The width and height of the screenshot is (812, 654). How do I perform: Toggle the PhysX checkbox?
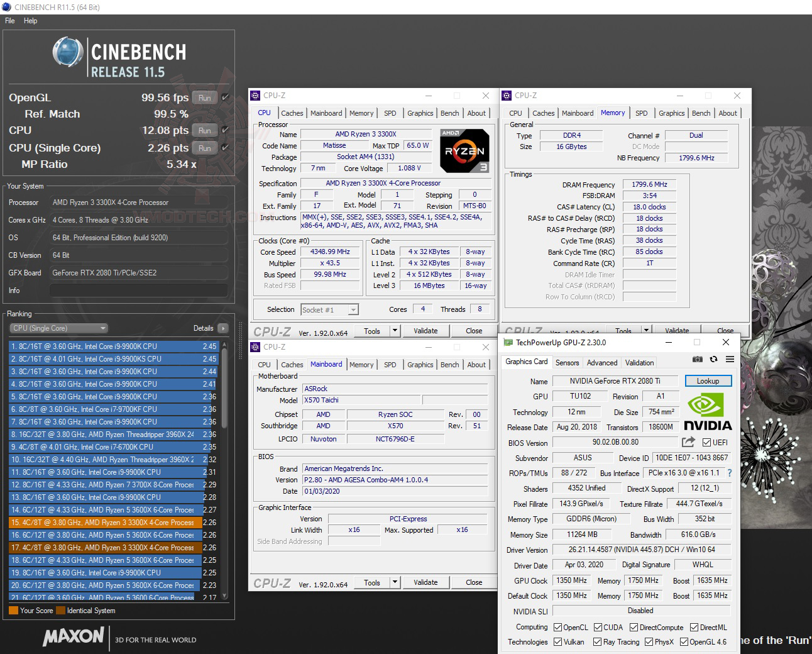click(x=649, y=642)
